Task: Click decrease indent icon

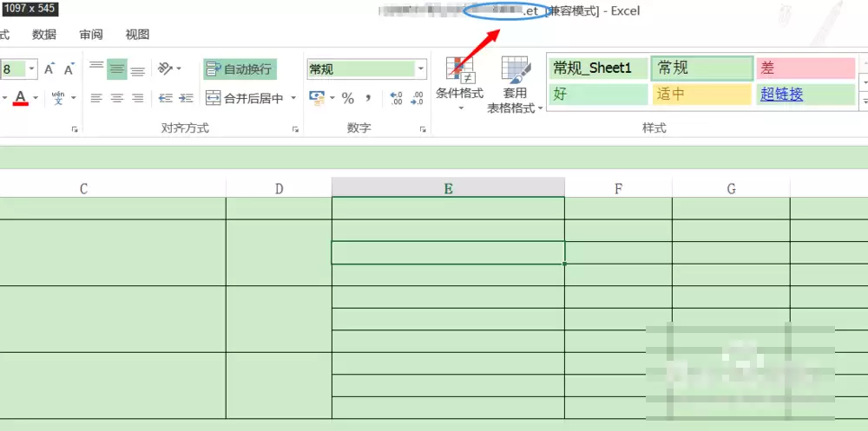Action: 166,98
